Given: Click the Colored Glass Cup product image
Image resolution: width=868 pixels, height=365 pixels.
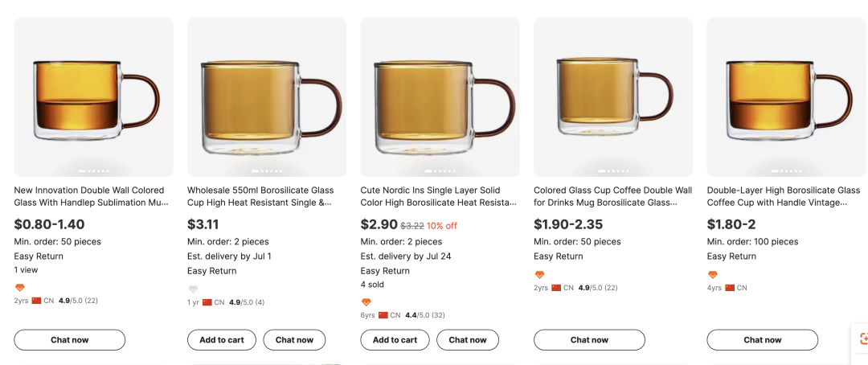Looking at the screenshot, I should click(613, 96).
